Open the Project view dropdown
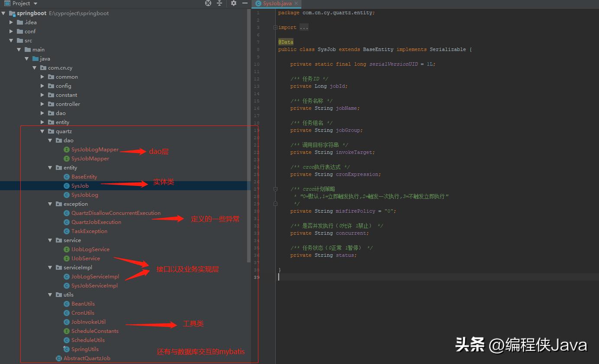 pyautogui.click(x=35, y=3)
